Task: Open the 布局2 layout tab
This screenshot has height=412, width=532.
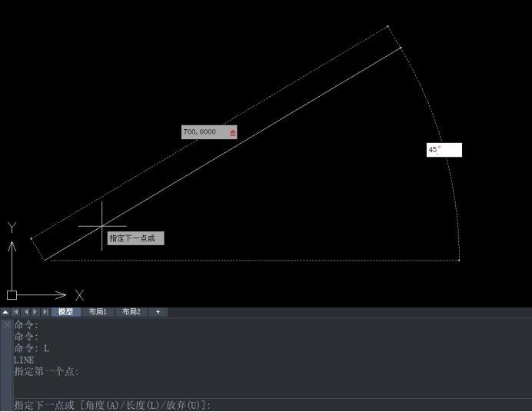Action: tap(131, 312)
